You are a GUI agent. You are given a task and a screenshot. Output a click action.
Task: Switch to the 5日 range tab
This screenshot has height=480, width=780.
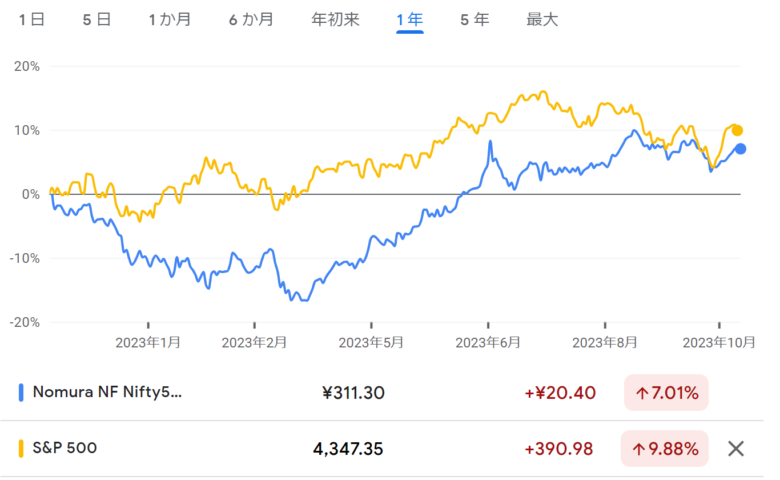point(96,19)
